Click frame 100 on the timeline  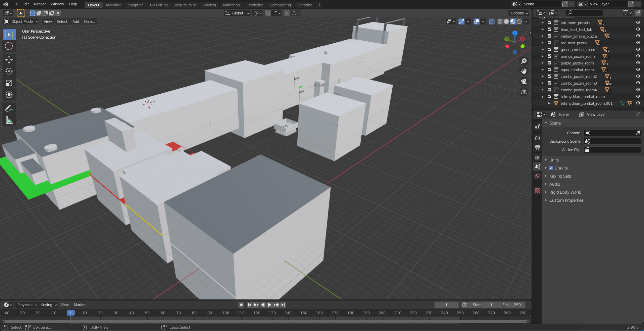[226, 313]
